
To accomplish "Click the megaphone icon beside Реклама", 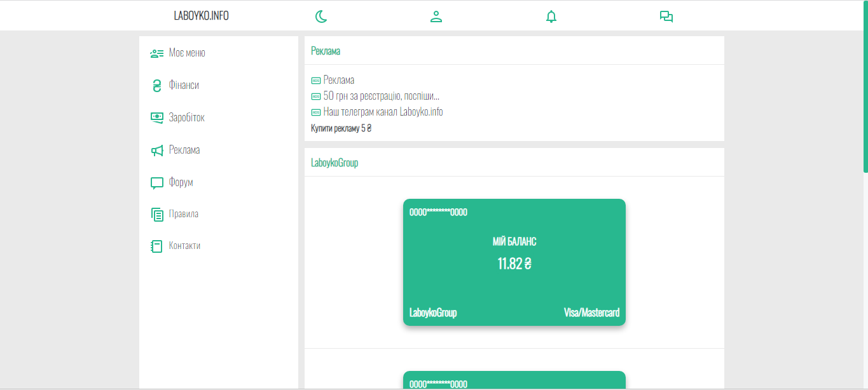I will click(x=156, y=151).
